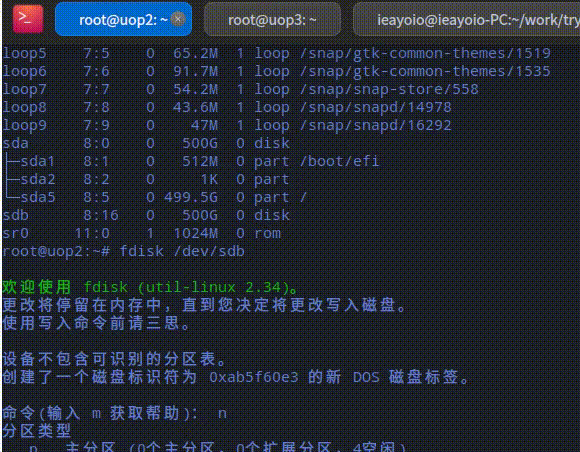Click the 分区类型 line

coord(36,431)
